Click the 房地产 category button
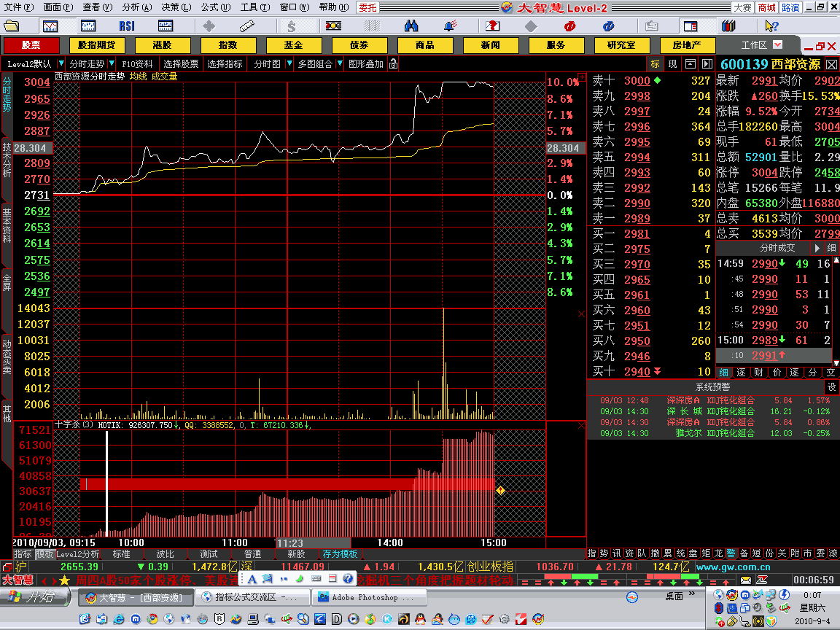840x630 pixels. pos(687,45)
